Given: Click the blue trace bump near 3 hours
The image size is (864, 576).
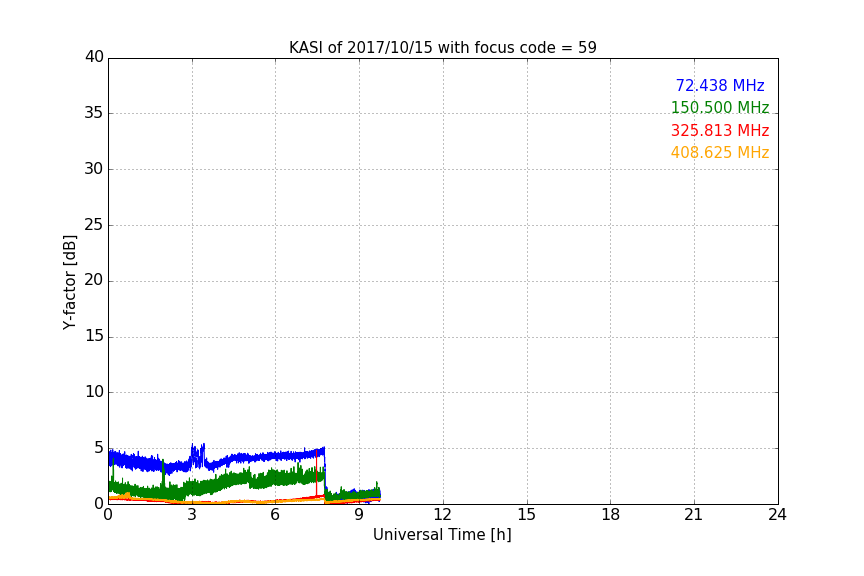Looking at the screenshot, I should point(197,455).
